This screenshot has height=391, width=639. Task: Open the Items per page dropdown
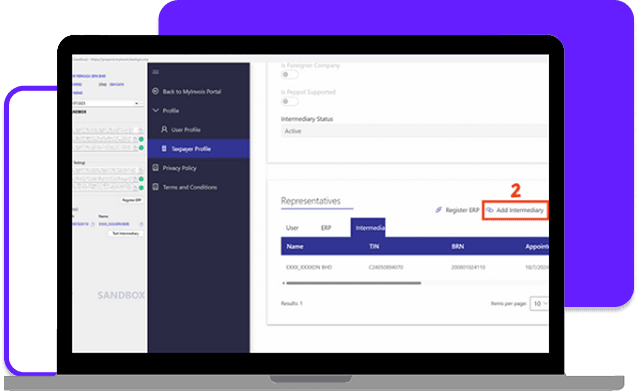click(539, 303)
